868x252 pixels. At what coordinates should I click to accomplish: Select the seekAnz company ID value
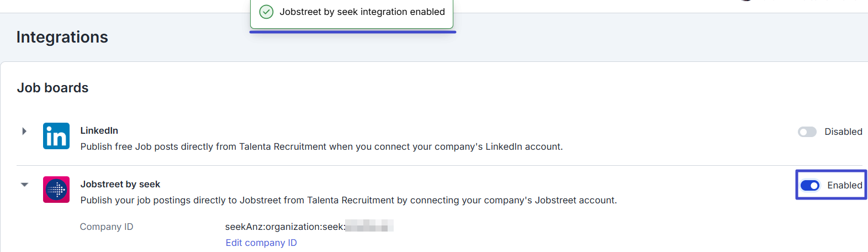(309, 227)
